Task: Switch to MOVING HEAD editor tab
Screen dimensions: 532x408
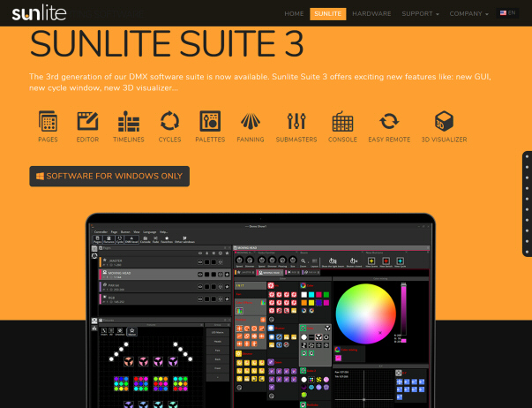Action: coord(270,273)
